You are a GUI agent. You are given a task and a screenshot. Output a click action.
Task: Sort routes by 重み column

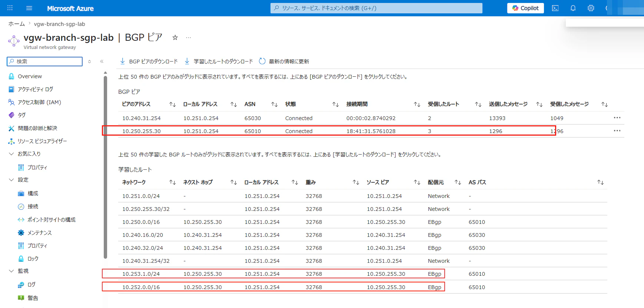356,182
